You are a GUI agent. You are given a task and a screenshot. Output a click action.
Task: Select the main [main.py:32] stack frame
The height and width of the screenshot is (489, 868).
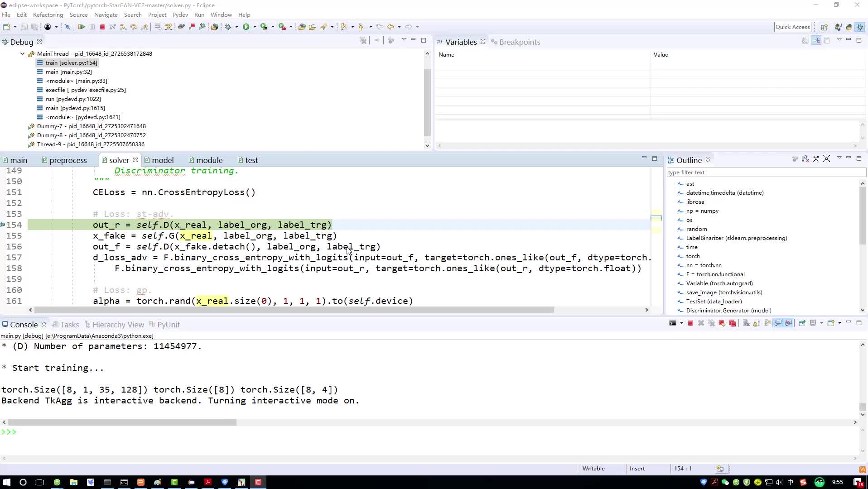[64, 72]
